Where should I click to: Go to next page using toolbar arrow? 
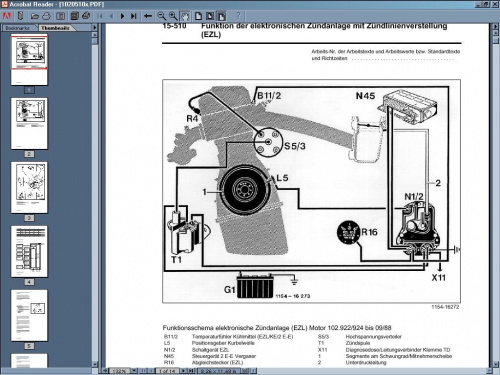[x=122, y=16]
